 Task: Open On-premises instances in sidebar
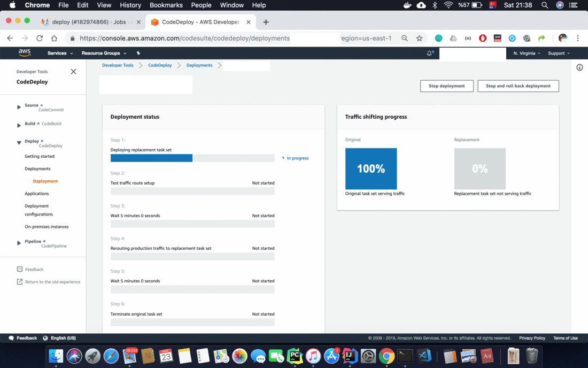[47, 227]
